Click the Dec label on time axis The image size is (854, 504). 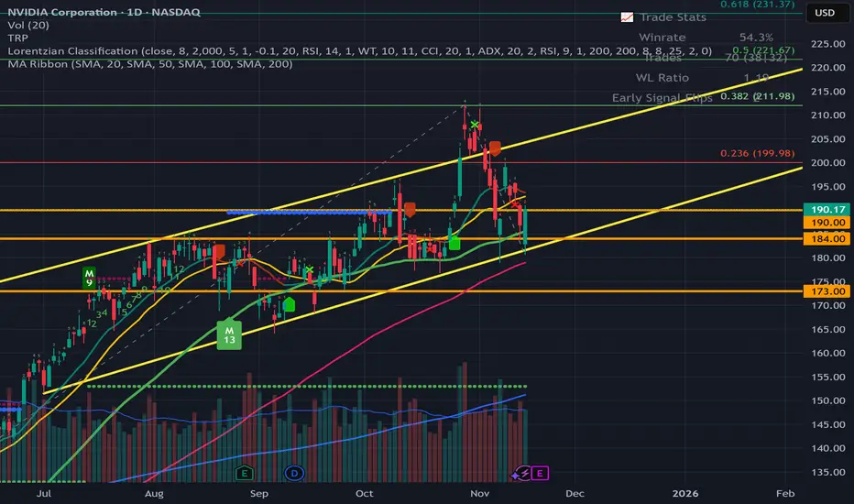[575, 494]
